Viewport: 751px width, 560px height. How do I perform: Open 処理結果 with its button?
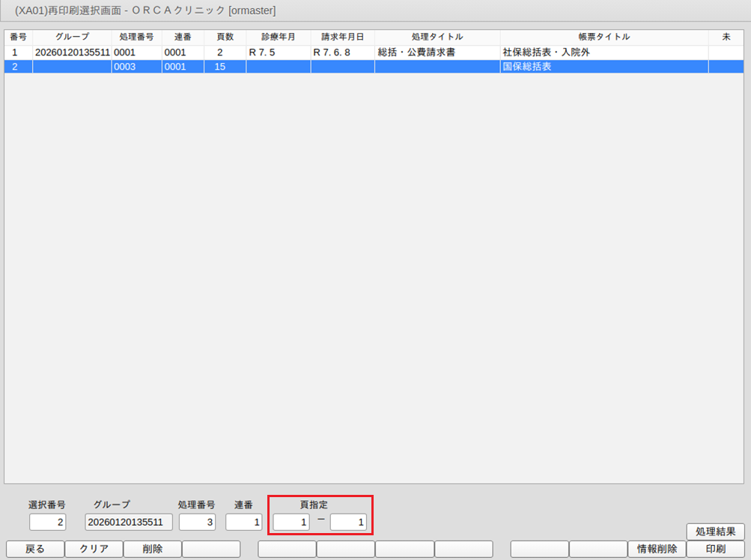coord(715,532)
